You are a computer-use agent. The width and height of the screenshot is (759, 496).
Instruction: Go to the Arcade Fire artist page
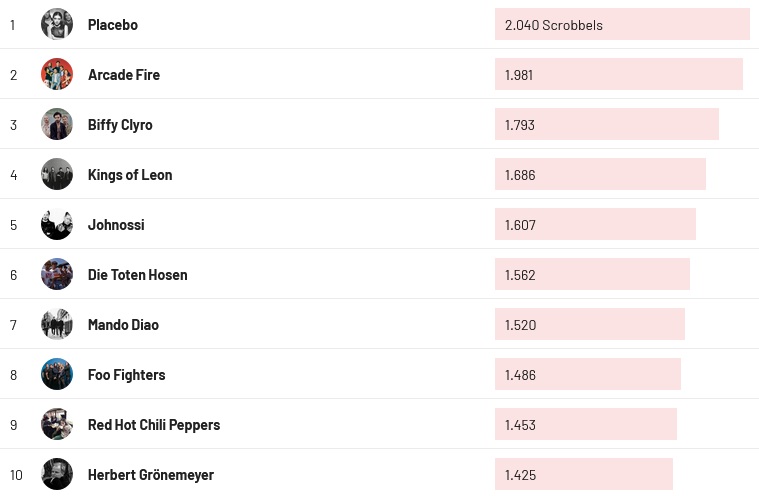(124, 75)
